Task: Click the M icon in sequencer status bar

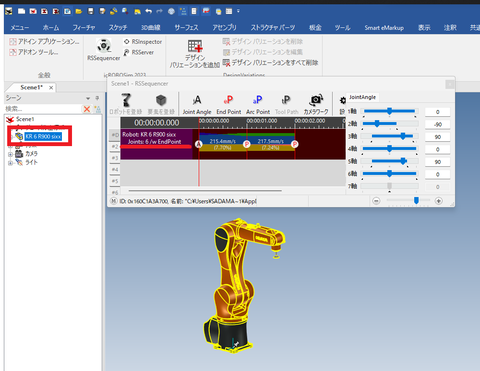Action: [x=114, y=201]
